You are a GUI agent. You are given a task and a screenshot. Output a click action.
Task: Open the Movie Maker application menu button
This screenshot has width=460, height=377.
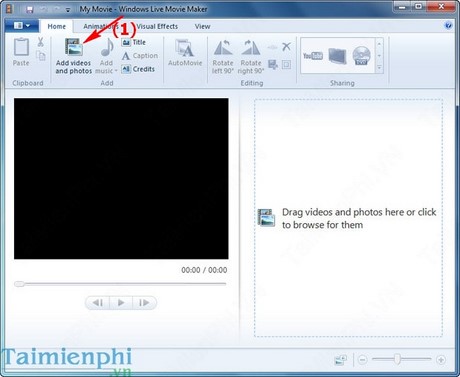coord(22,26)
